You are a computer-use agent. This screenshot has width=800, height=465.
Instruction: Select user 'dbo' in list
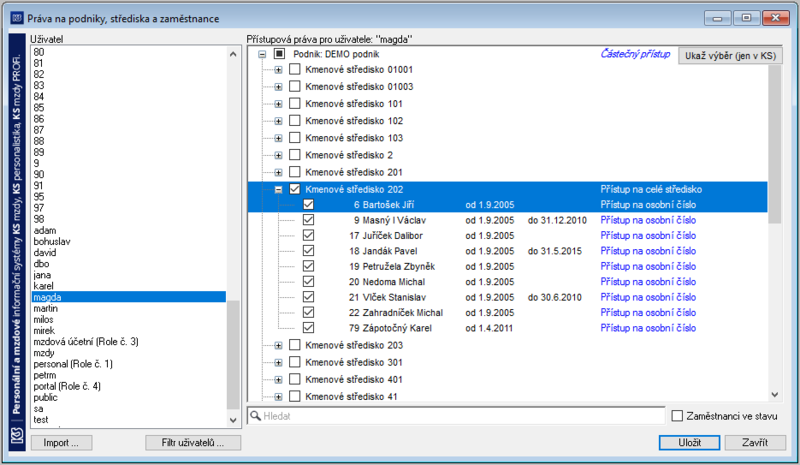point(41,264)
